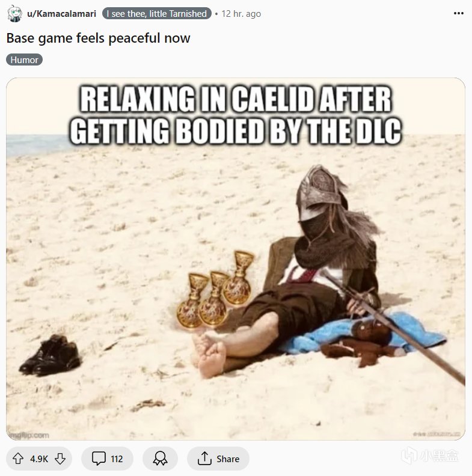Click the 小黑盒 watermark logo
The image size is (472, 476).
[x=430, y=455]
